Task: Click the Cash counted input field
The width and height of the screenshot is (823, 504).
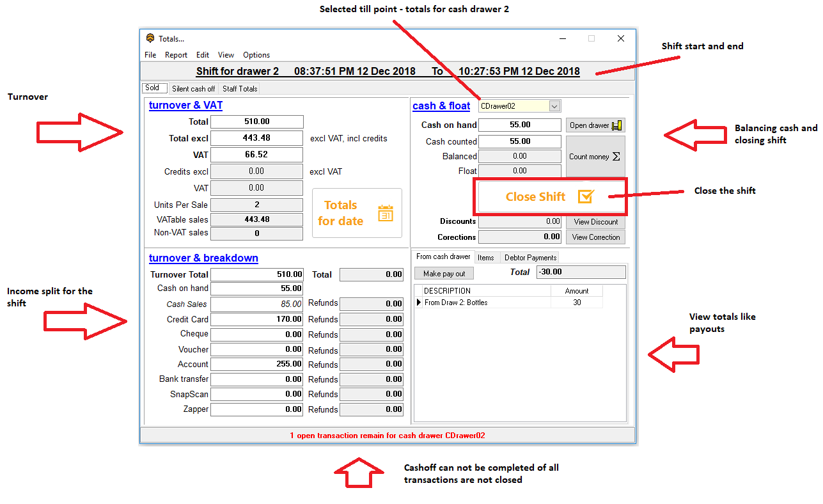Action: [519, 141]
